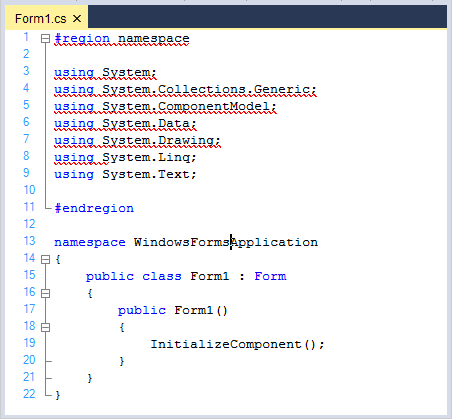The height and width of the screenshot is (419, 452).
Task: Place cursor on 'using System;' line
Action: point(105,72)
